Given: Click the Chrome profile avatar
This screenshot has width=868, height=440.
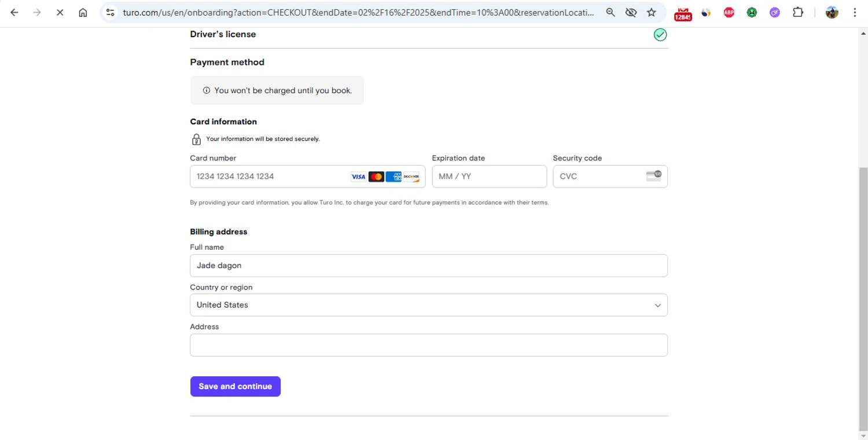Looking at the screenshot, I should pos(832,12).
